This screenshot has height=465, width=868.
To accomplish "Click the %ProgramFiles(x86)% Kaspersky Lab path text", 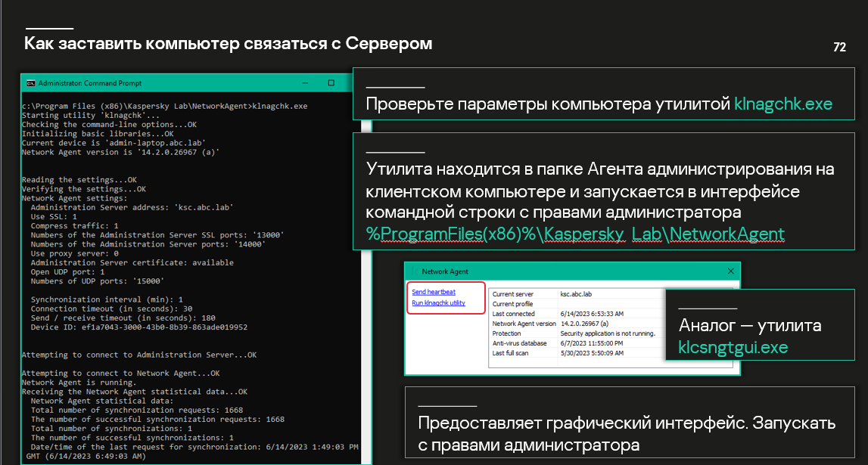I will [x=575, y=234].
